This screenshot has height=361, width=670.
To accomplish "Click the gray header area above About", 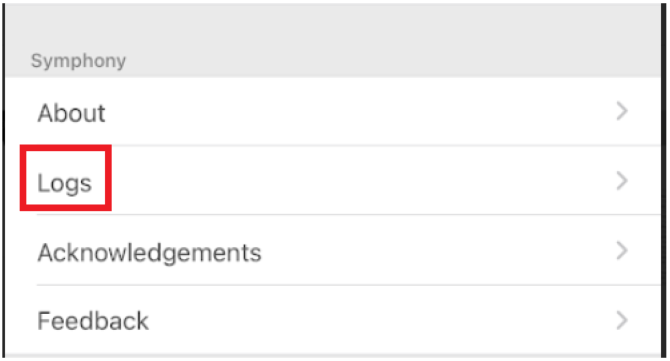I will pos(333,41).
